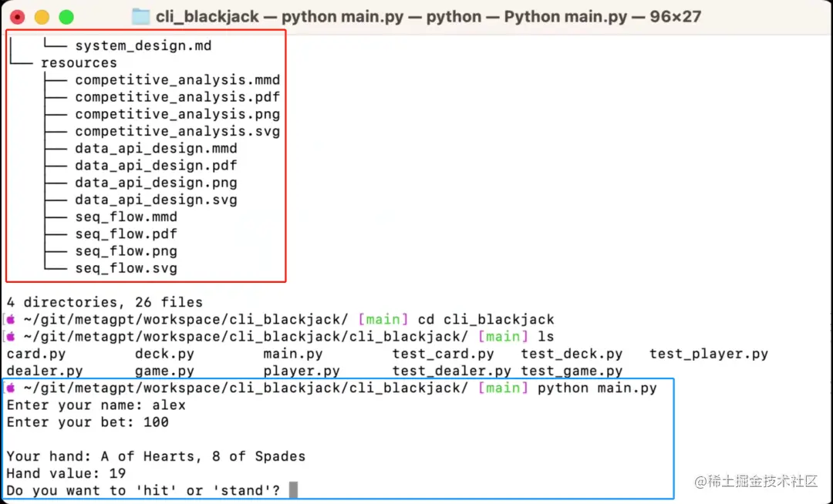
Task: Select data_api_design.svg in the tree
Action: point(156,200)
